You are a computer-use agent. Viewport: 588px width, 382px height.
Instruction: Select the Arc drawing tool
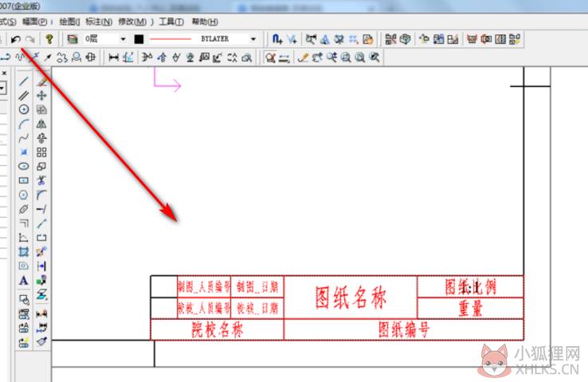pos(24,124)
